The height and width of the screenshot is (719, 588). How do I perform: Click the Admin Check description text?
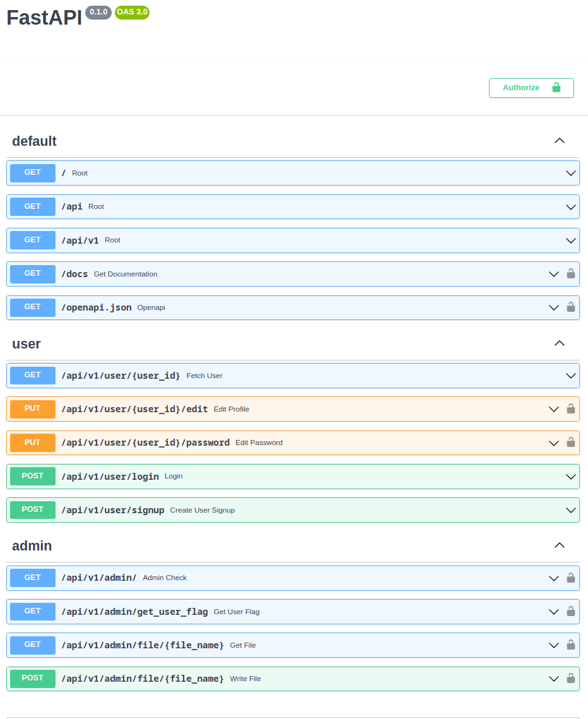pyautogui.click(x=165, y=578)
